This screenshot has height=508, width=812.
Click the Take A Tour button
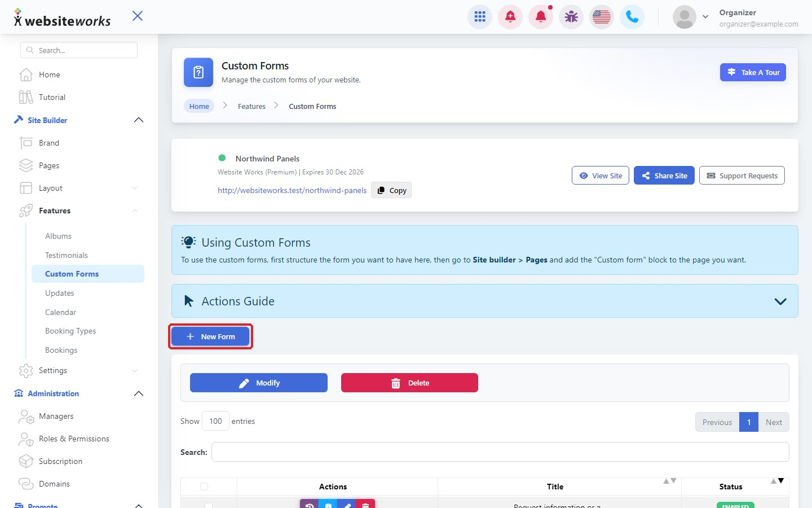tap(753, 72)
